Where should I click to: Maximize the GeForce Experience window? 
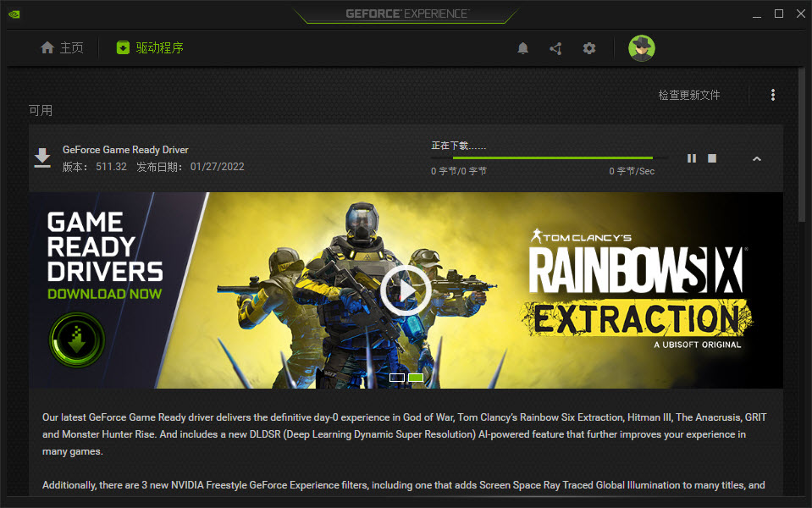779,14
